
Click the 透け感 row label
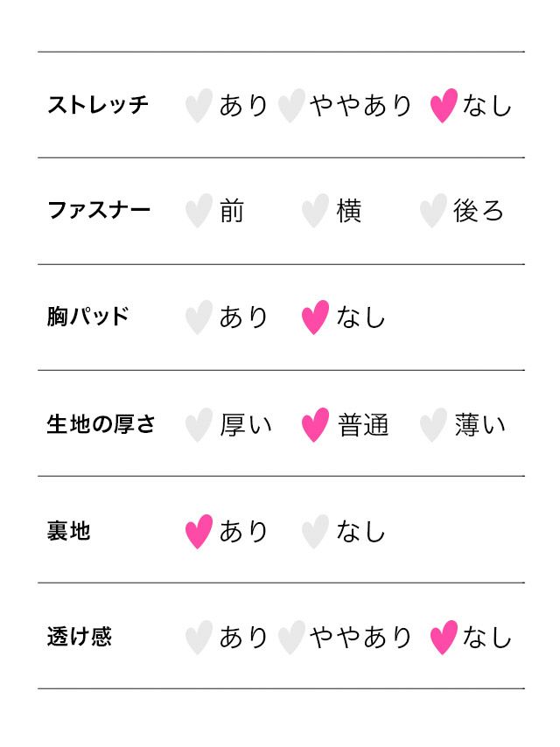coord(79,637)
